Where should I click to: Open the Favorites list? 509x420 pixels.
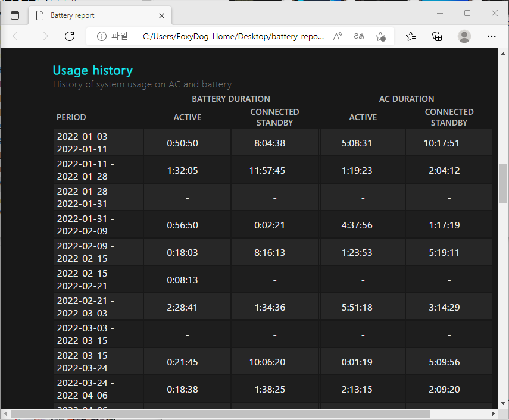411,36
